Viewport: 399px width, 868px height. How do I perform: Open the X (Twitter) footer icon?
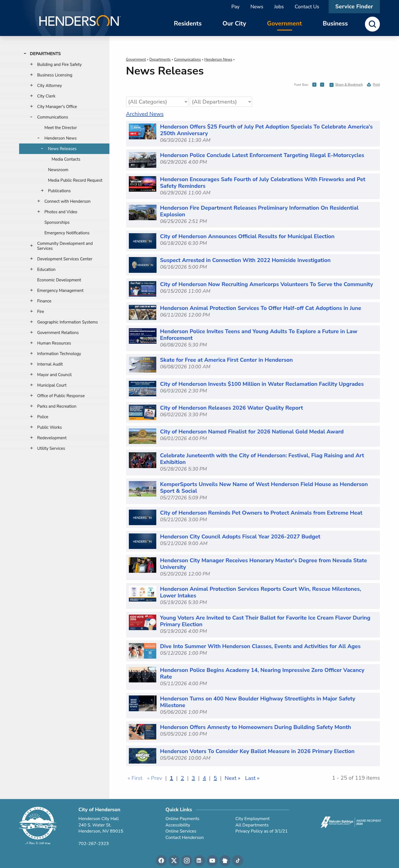[x=174, y=860]
